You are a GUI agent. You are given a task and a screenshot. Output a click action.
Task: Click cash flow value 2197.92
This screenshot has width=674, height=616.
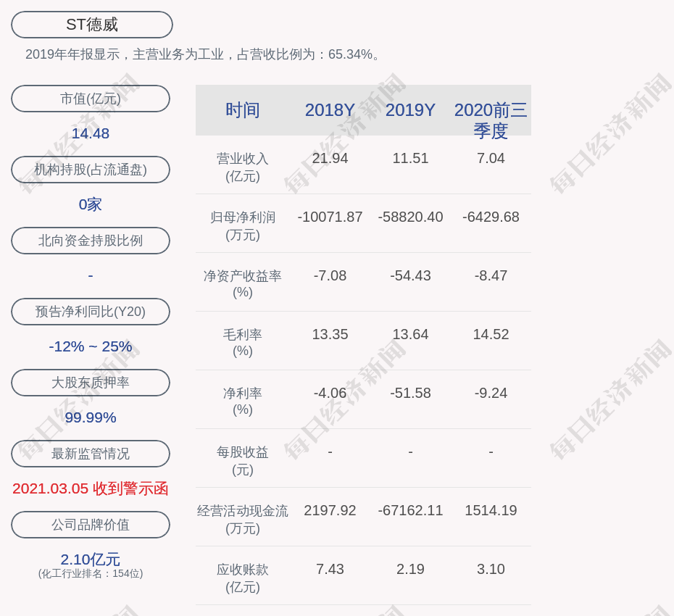330,511
